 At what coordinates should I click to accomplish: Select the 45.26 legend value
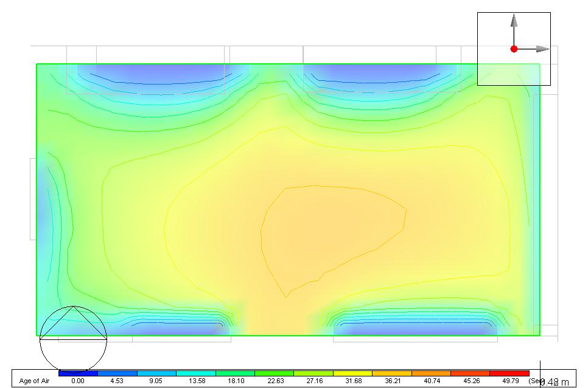(x=471, y=381)
